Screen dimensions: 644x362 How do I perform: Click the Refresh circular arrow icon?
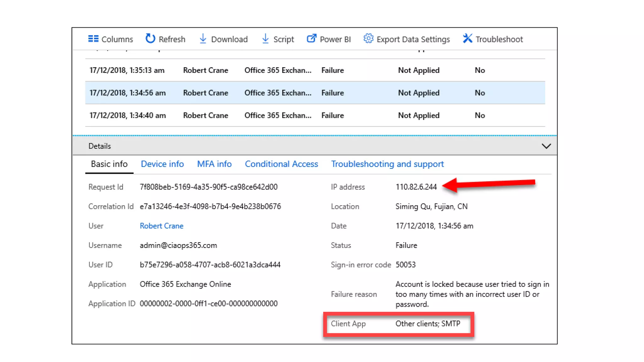[150, 39]
